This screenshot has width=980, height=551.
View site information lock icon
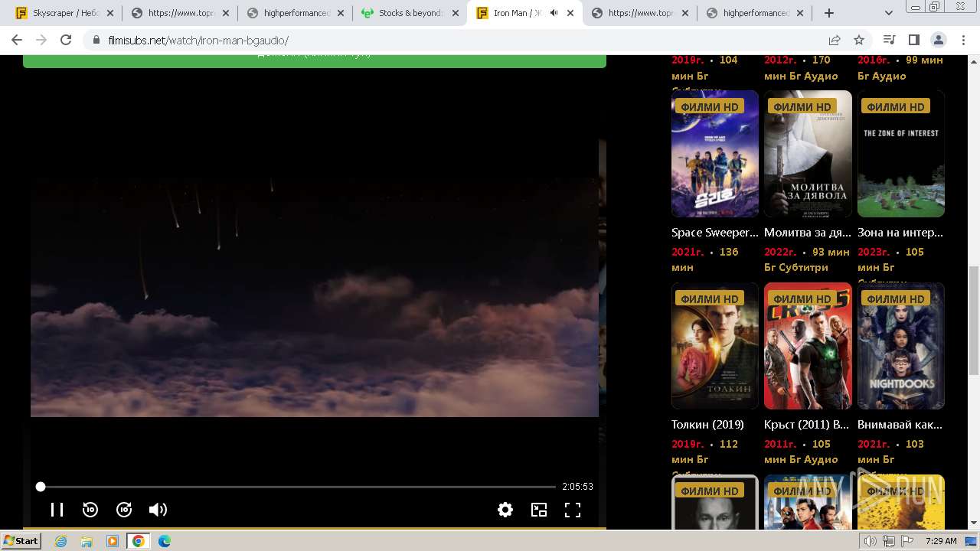[95, 40]
